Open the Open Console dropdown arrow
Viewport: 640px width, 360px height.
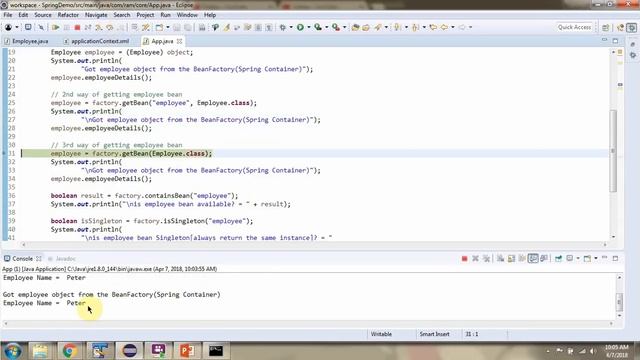[596, 258]
